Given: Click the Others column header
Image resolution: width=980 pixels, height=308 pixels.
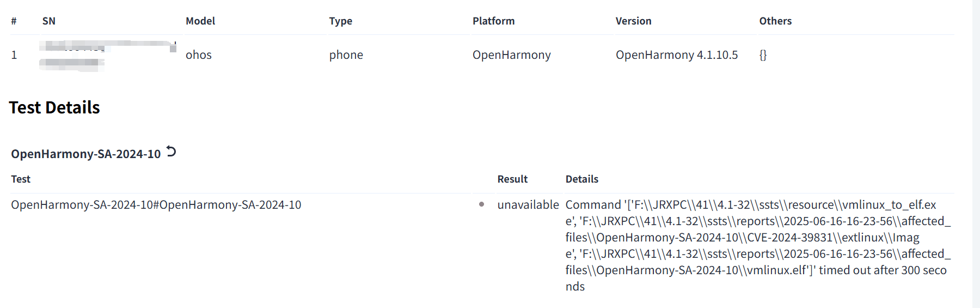Looking at the screenshot, I should [775, 21].
